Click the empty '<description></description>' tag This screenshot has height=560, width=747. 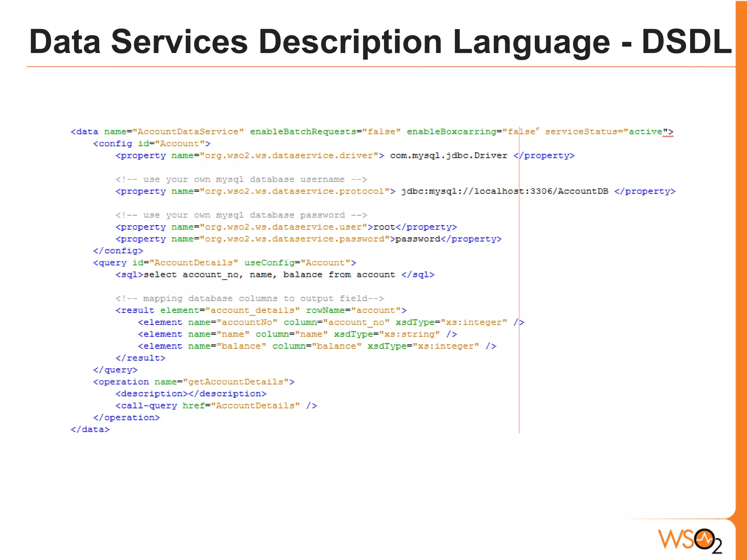click(x=191, y=394)
